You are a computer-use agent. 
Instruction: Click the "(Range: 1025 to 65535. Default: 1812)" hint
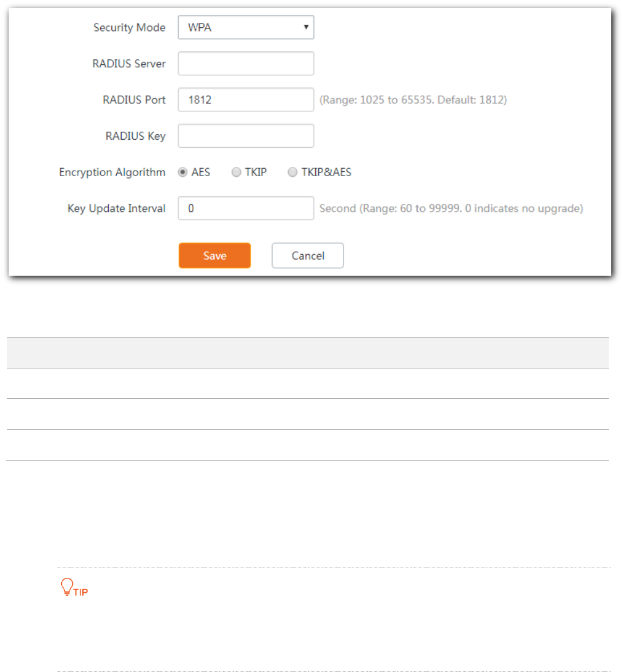[413, 100]
